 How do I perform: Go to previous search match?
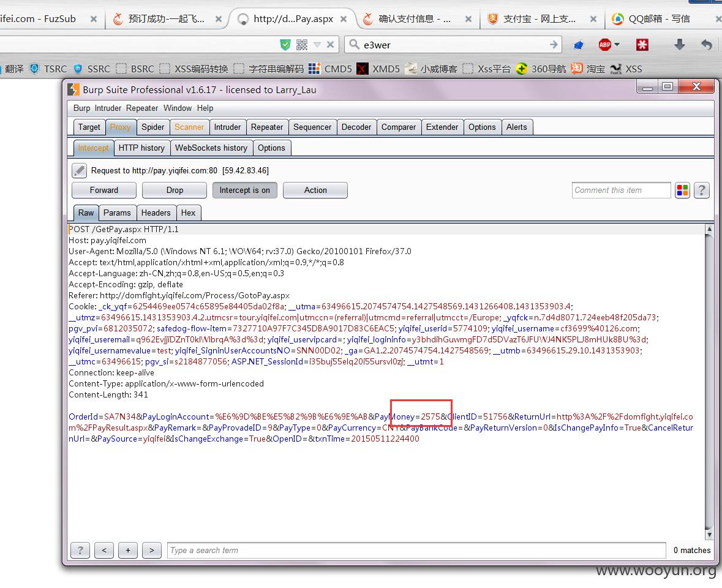[104, 550]
